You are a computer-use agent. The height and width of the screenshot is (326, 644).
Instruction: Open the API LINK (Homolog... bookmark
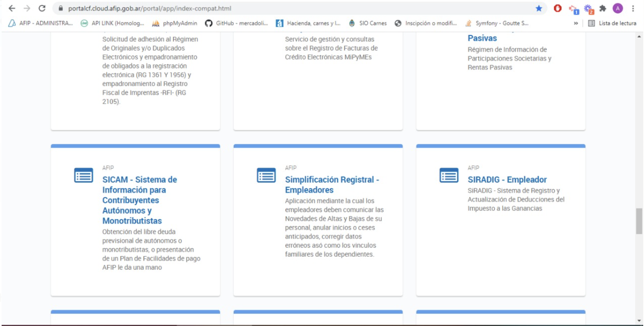coord(112,23)
